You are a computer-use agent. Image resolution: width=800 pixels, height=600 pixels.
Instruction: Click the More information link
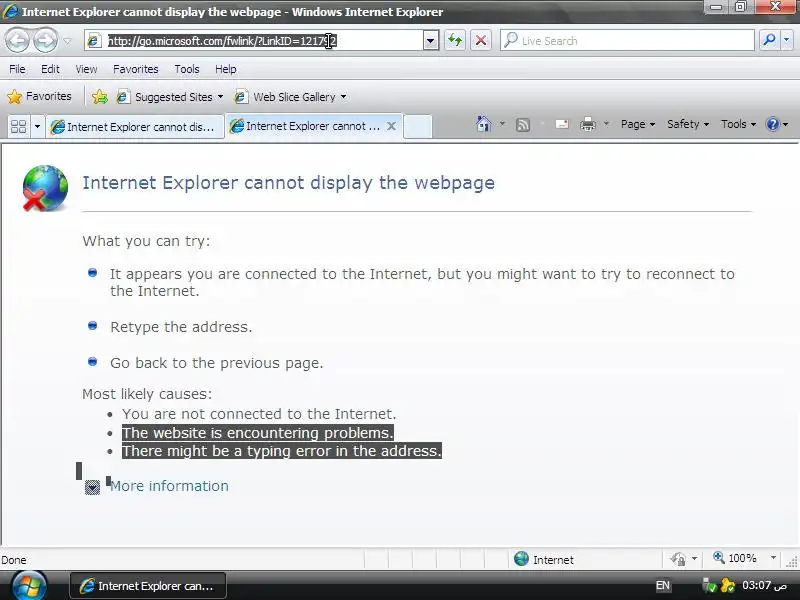coord(169,486)
